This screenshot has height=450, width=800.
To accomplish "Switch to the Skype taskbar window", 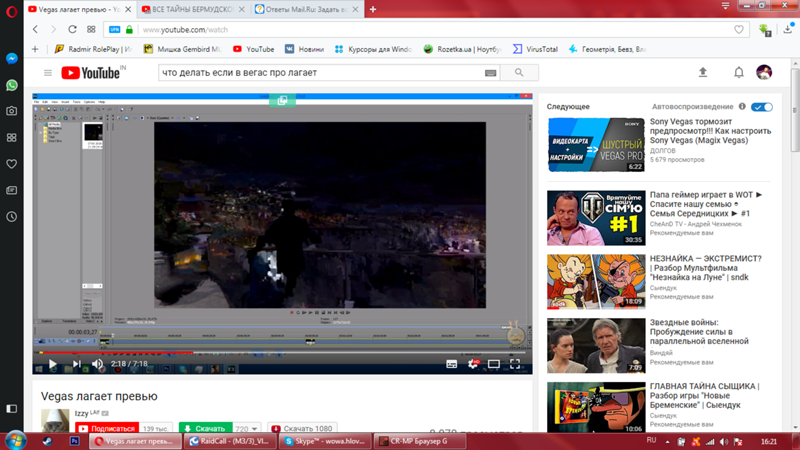I will [325, 441].
